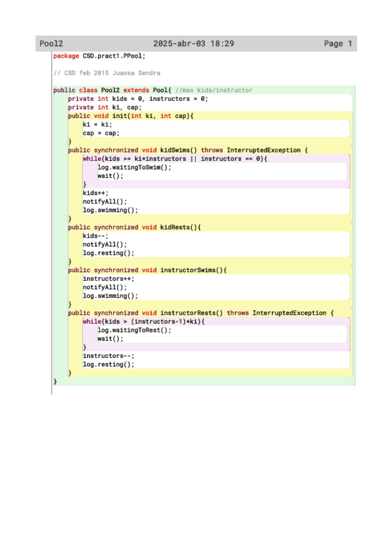This screenshot has width=392, height=555.
Task: Click the instructorRests method signature
Action: [201, 313]
